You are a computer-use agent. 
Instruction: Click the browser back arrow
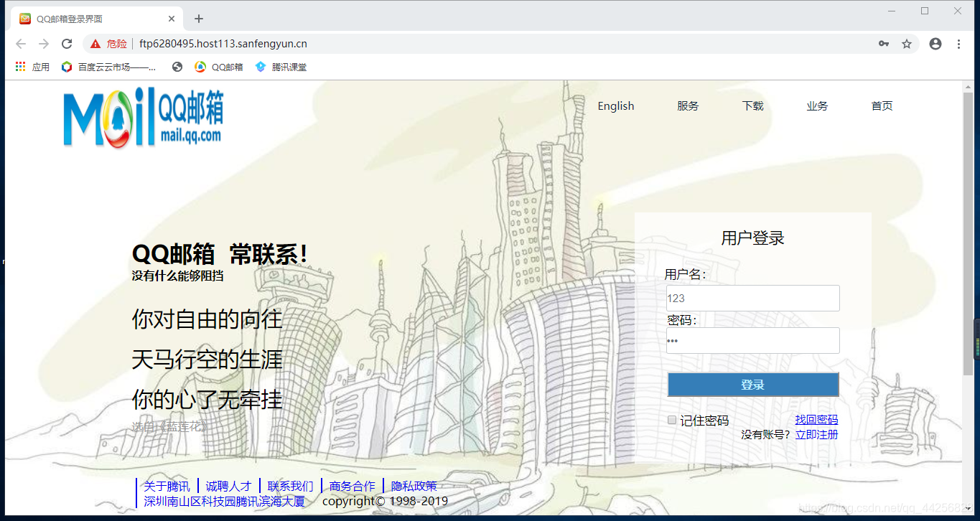[21, 44]
